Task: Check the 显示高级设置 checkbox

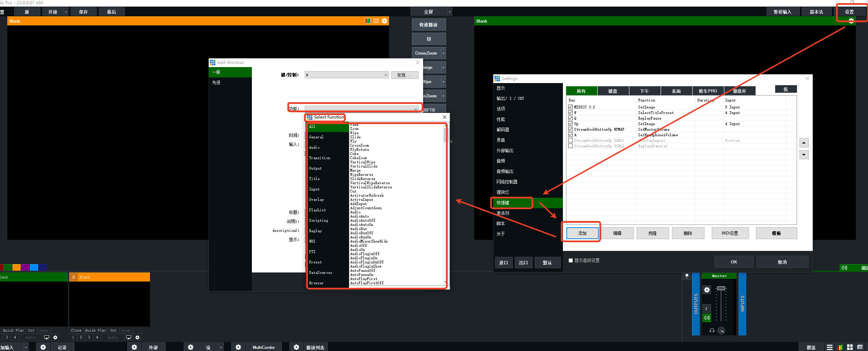Action: pos(571,260)
